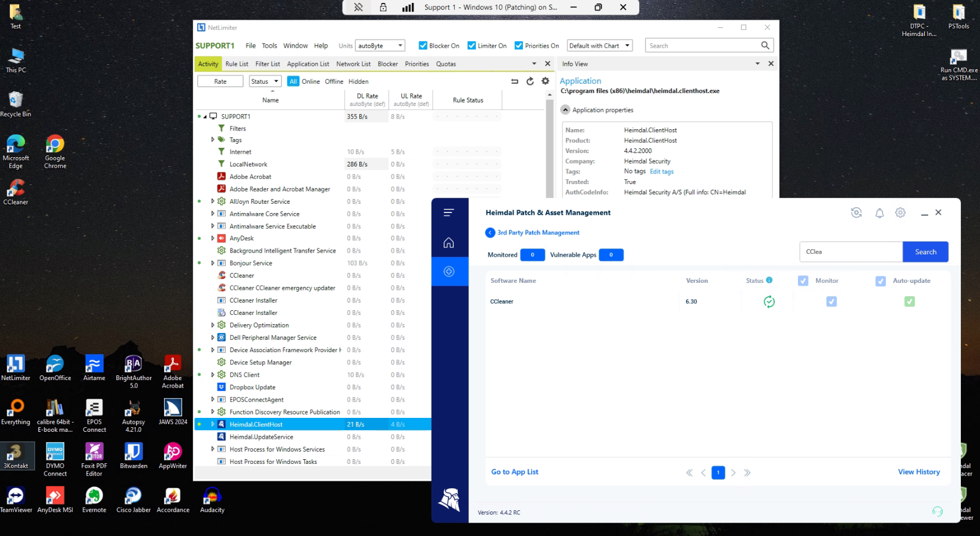Viewport: 980px width, 536px height.
Task: Expand AnyDesk tree row
Action: click(x=213, y=238)
